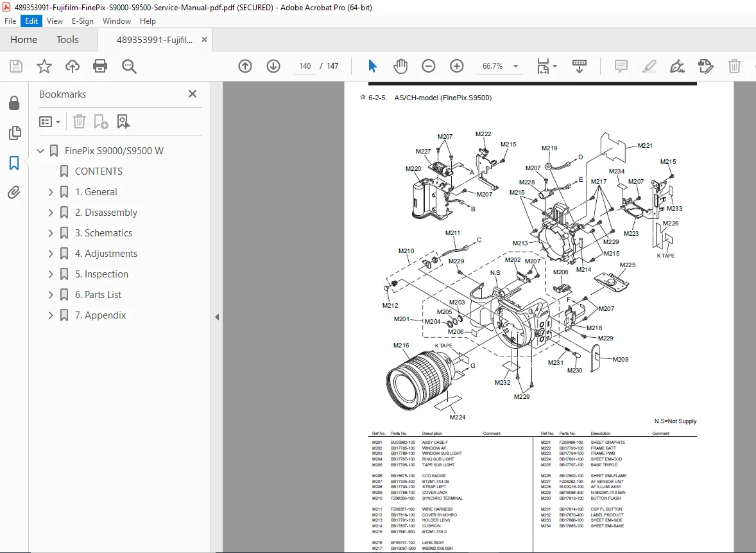Click the upload to cloud icon
The width and height of the screenshot is (756, 553).
(73, 66)
